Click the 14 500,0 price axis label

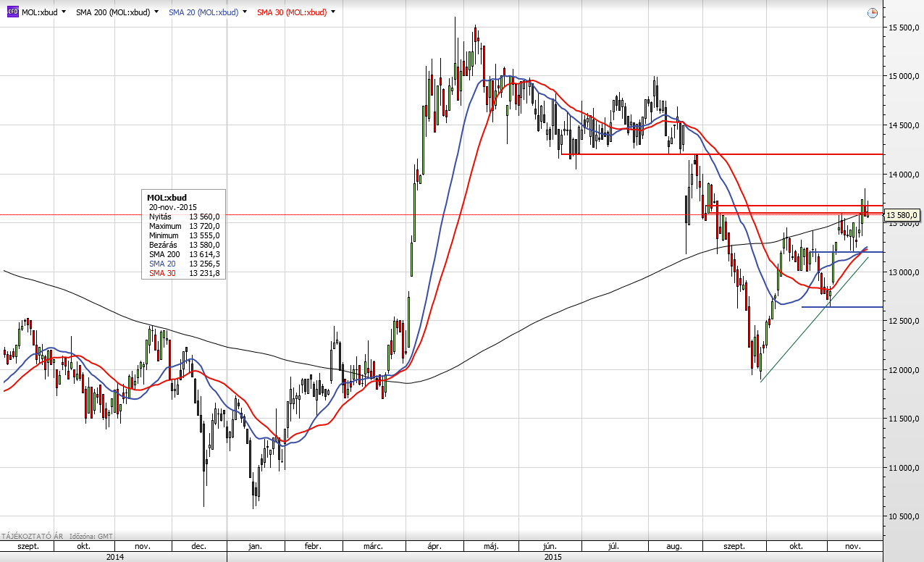click(904, 125)
